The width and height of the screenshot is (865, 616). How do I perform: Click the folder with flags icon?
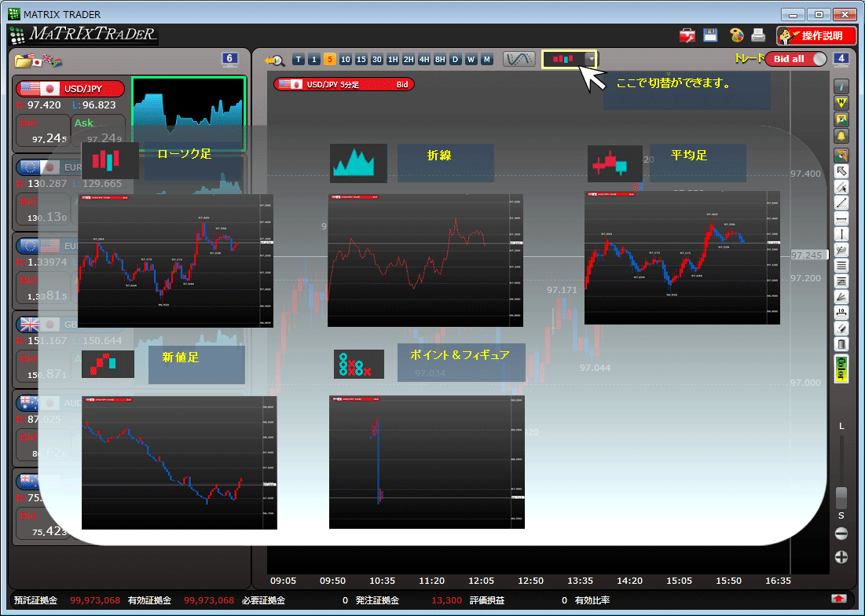tap(38, 60)
